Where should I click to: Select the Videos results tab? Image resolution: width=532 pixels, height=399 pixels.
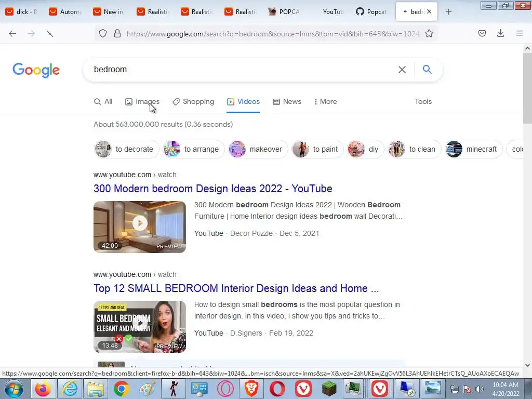(x=243, y=101)
